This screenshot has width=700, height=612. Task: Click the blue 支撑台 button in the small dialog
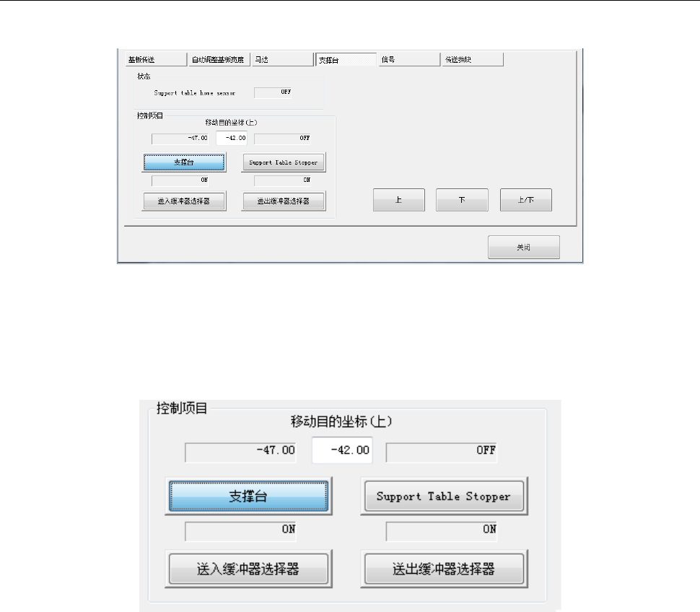[184, 162]
